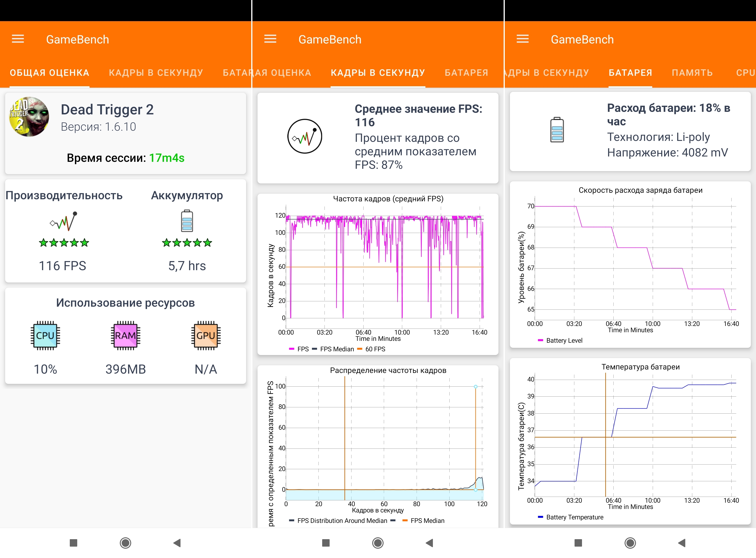Tap the RAM chip usage icon

tap(125, 335)
